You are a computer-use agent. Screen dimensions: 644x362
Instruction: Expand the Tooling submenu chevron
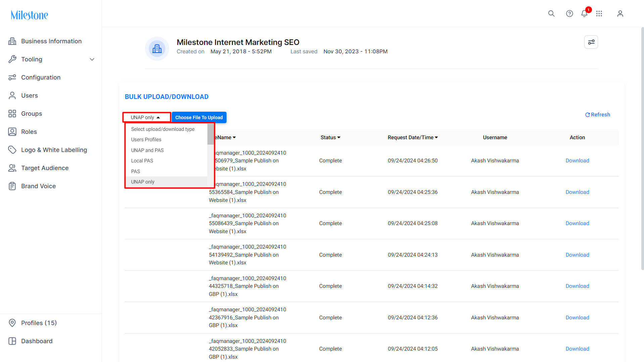pyautogui.click(x=92, y=59)
